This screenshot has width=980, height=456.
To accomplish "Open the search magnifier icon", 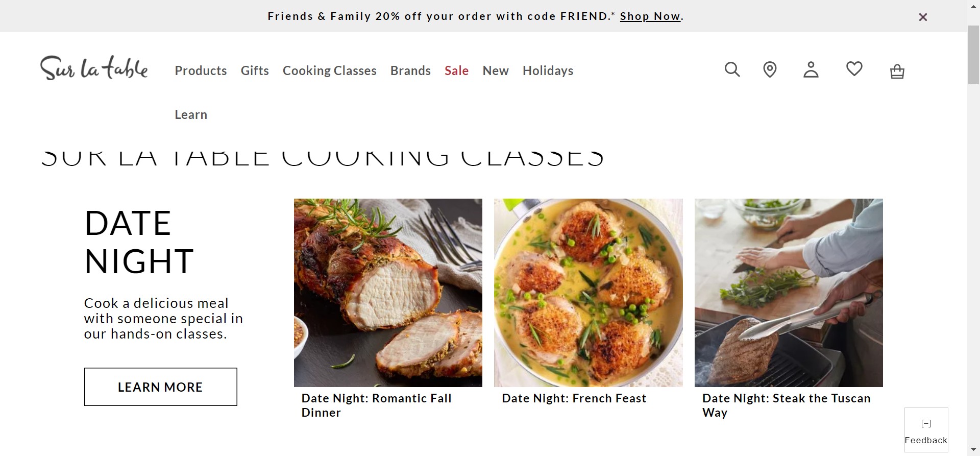I will coord(732,69).
